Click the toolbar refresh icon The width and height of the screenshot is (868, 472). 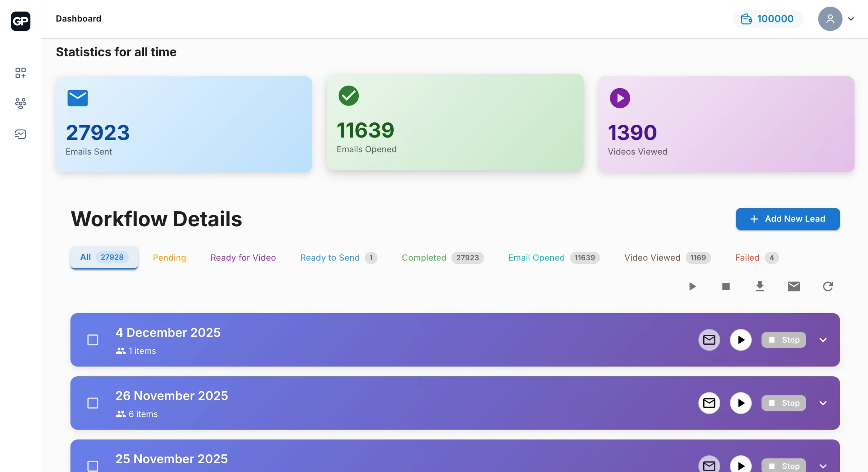coord(828,286)
